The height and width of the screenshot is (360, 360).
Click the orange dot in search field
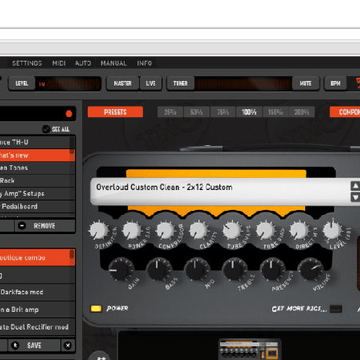pyautogui.click(x=69, y=114)
